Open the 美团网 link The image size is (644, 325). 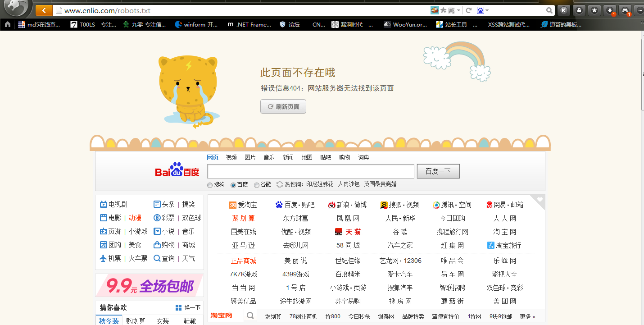[505, 301]
